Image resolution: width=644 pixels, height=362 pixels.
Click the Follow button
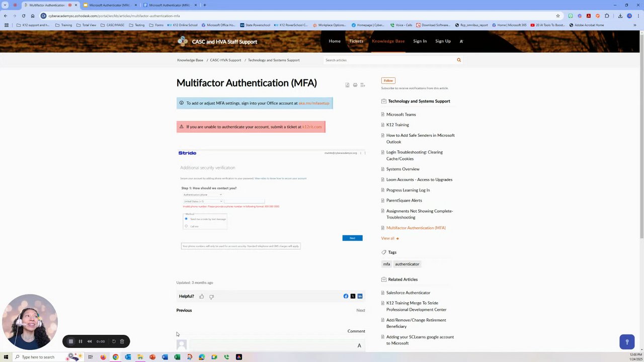[x=388, y=80]
